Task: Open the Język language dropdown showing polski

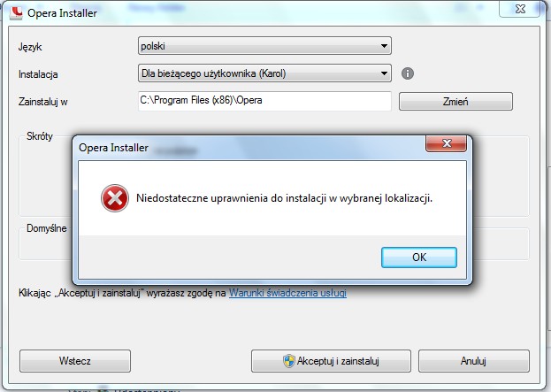Action: point(264,46)
